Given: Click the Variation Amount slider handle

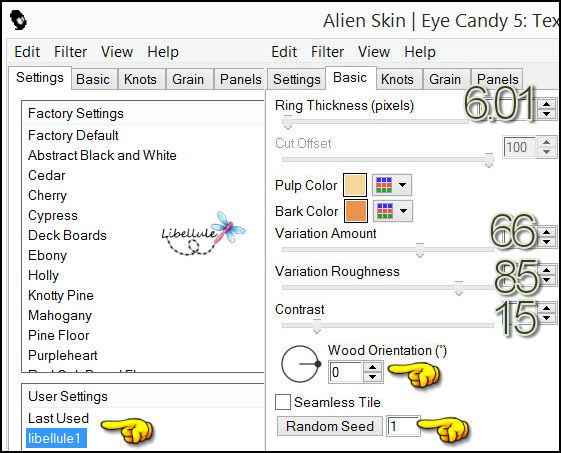Looking at the screenshot, I should coord(420,250).
